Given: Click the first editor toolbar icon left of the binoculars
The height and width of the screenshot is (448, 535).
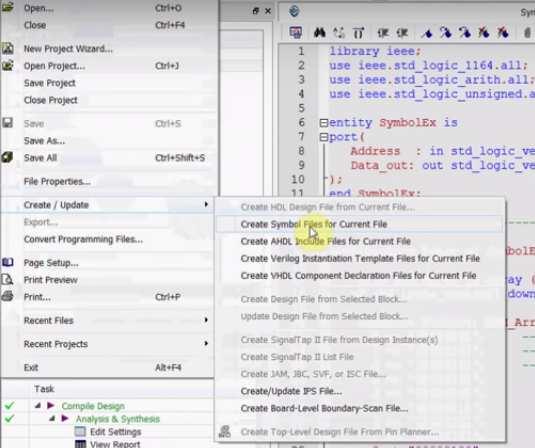Looking at the screenshot, I should point(295,33).
